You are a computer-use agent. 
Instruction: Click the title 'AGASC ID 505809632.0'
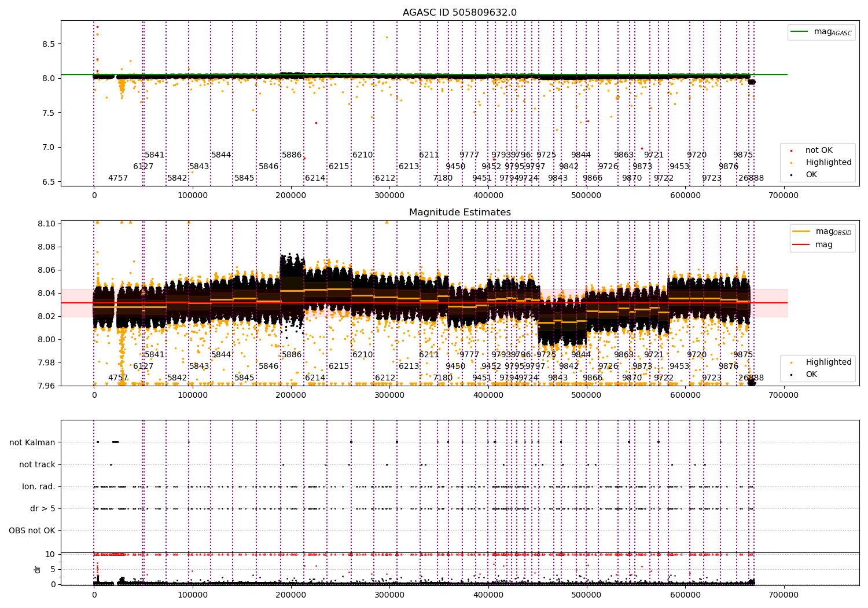[459, 13]
